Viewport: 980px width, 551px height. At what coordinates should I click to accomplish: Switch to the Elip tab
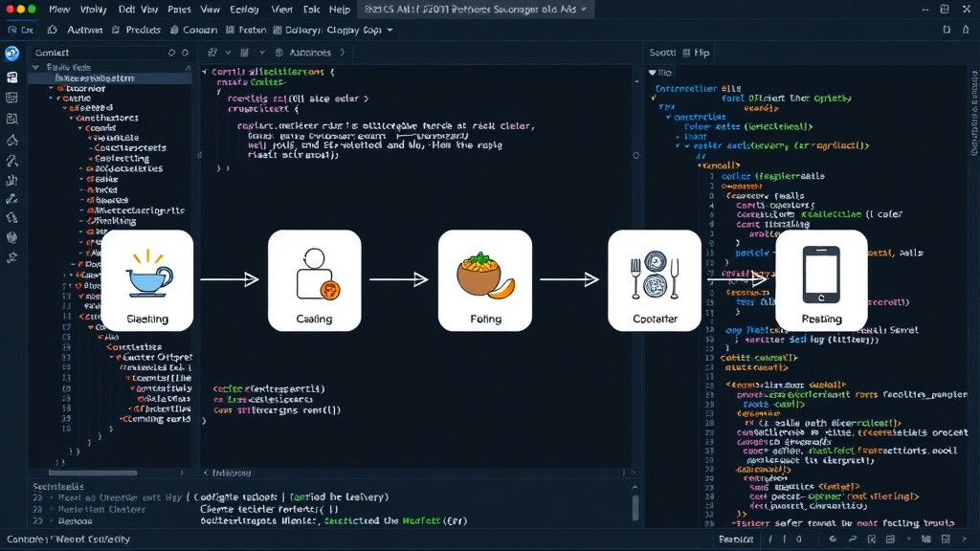697,54
